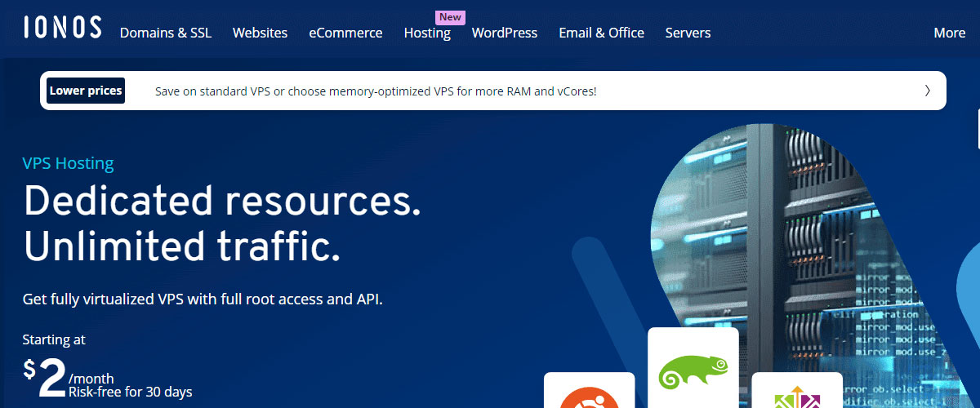Image resolution: width=980 pixels, height=408 pixels.
Task: Click the banner's right chevron arrow
Action: (927, 91)
